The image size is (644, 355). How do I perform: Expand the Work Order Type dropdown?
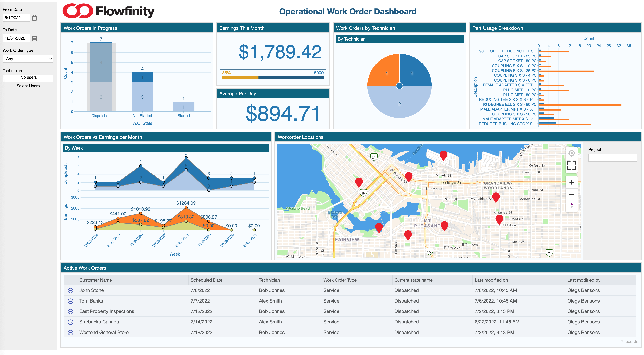[x=28, y=59]
